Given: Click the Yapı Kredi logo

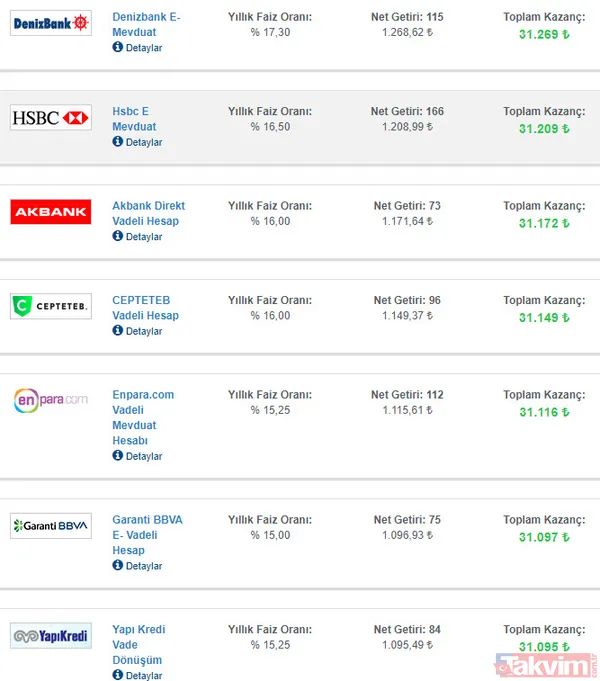Looking at the screenshot, I should click(x=50, y=635).
